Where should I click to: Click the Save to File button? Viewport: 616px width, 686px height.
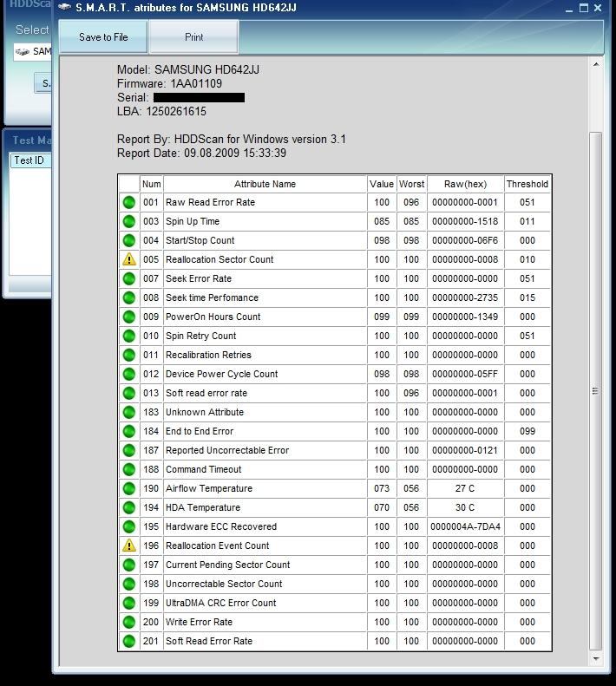pos(103,37)
